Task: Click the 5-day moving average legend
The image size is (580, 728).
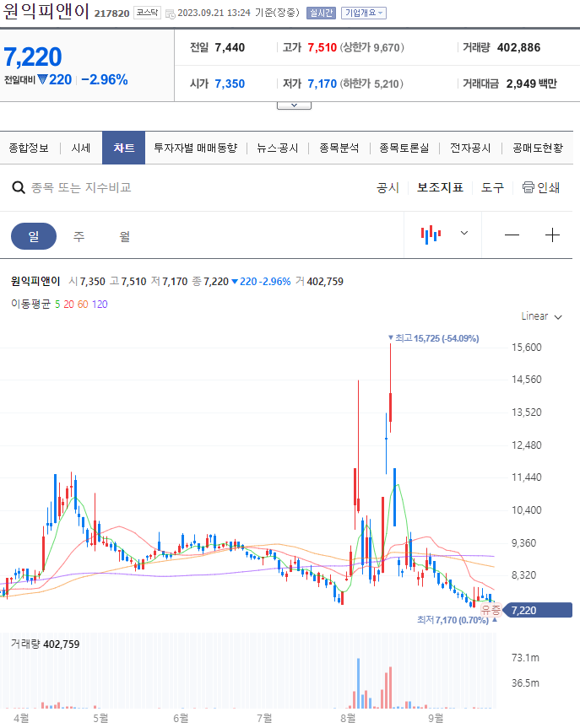Action: 57,305
